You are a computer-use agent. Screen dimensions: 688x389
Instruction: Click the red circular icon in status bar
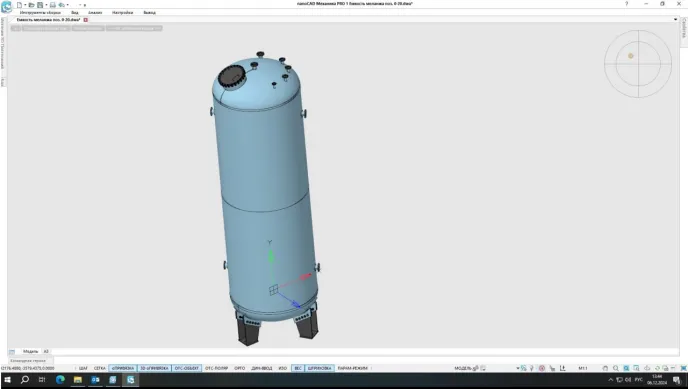542,368
